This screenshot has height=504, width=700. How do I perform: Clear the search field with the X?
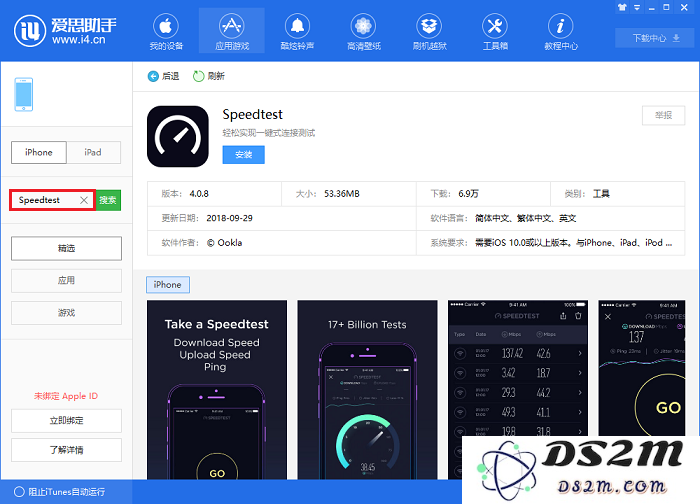click(84, 200)
